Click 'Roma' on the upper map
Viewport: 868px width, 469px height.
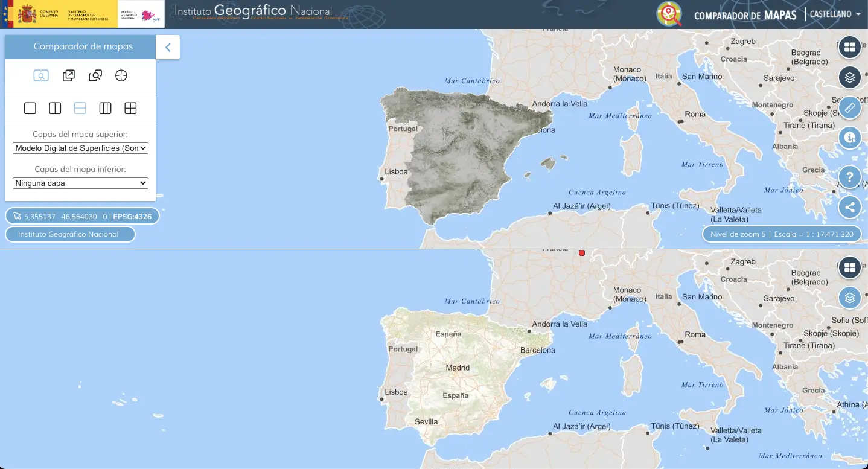695,114
